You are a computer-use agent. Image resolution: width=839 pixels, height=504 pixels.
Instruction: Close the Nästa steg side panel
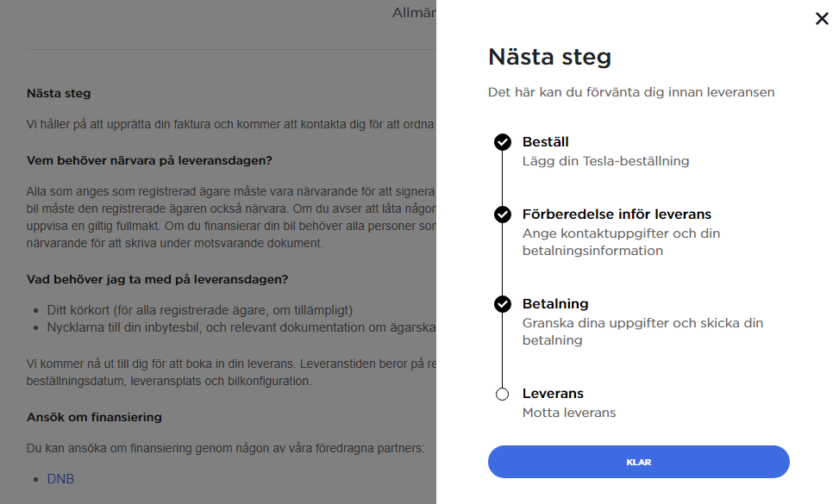point(822,19)
